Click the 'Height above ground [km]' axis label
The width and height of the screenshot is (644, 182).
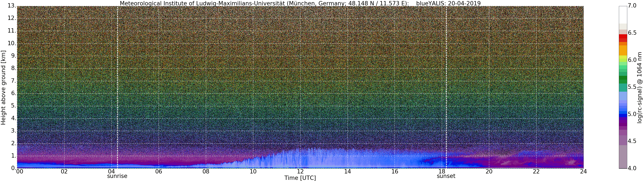(x=3, y=87)
